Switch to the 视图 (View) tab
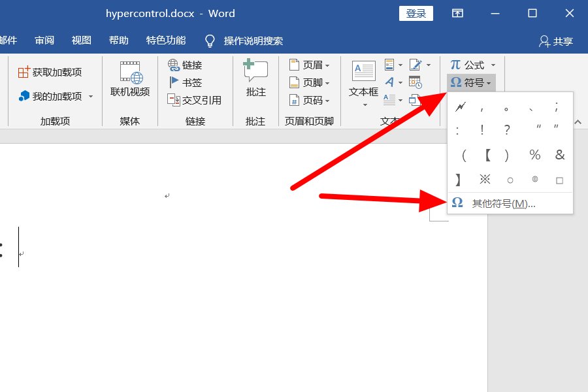The height and width of the screenshot is (392, 588). coord(80,40)
